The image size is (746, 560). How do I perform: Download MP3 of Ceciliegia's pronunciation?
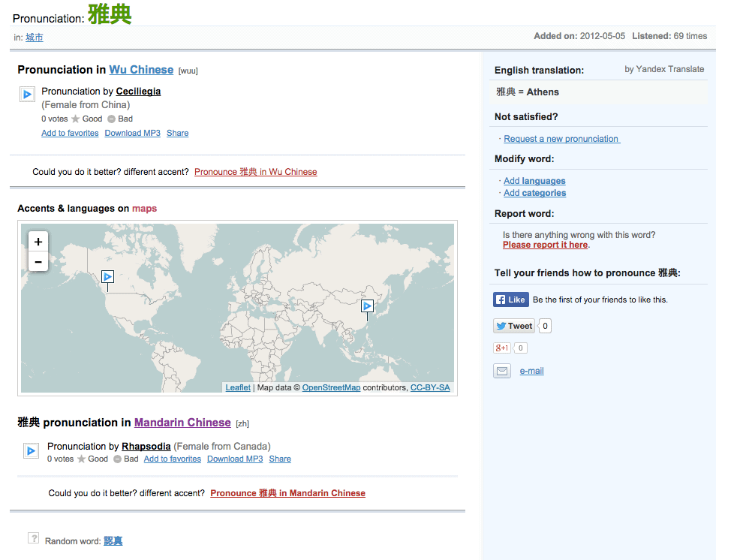[133, 133]
